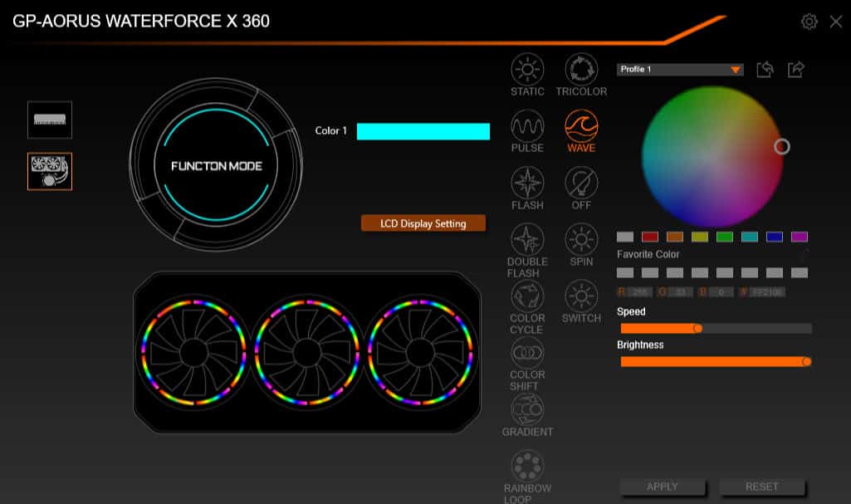This screenshot has height=504, width=851.
Task: Click the Apply button
Action: (x=663, y=487)
